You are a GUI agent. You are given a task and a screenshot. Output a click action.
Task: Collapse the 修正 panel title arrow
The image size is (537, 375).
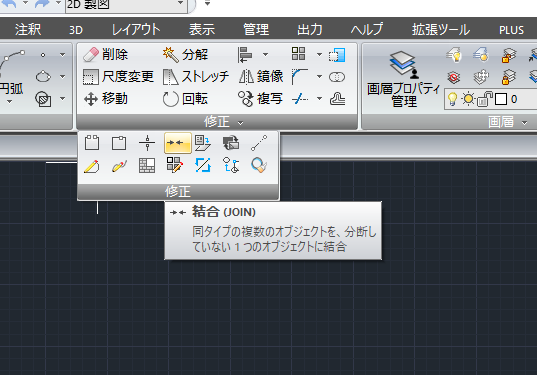click(x=241, y=123)
